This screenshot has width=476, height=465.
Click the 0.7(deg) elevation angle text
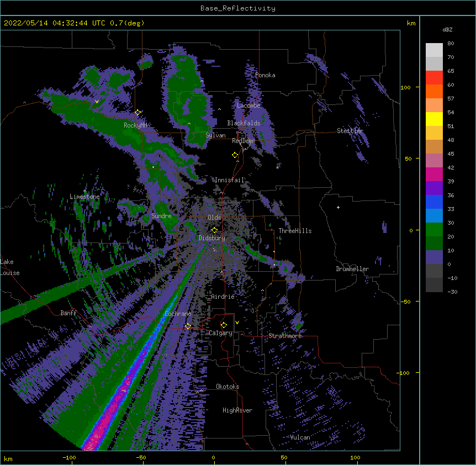[127, 23]
